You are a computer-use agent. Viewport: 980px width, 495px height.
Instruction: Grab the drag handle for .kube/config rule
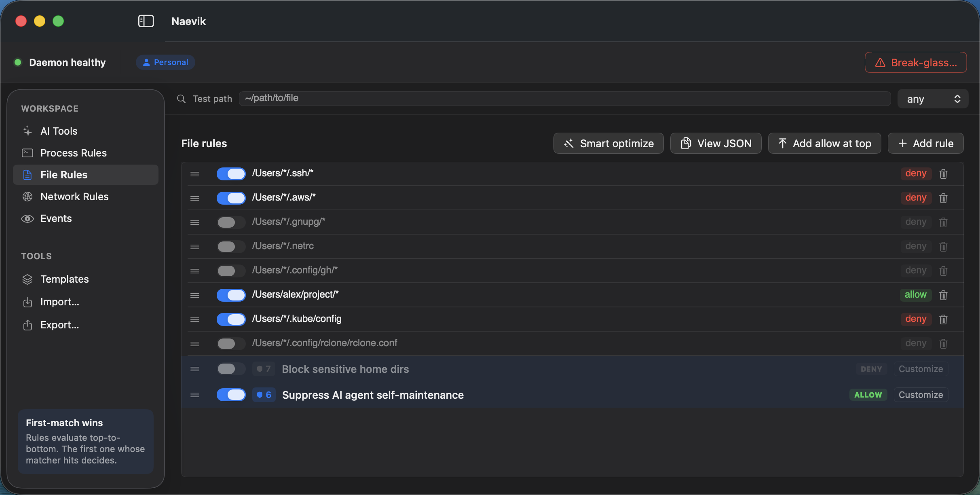(195, 319)
